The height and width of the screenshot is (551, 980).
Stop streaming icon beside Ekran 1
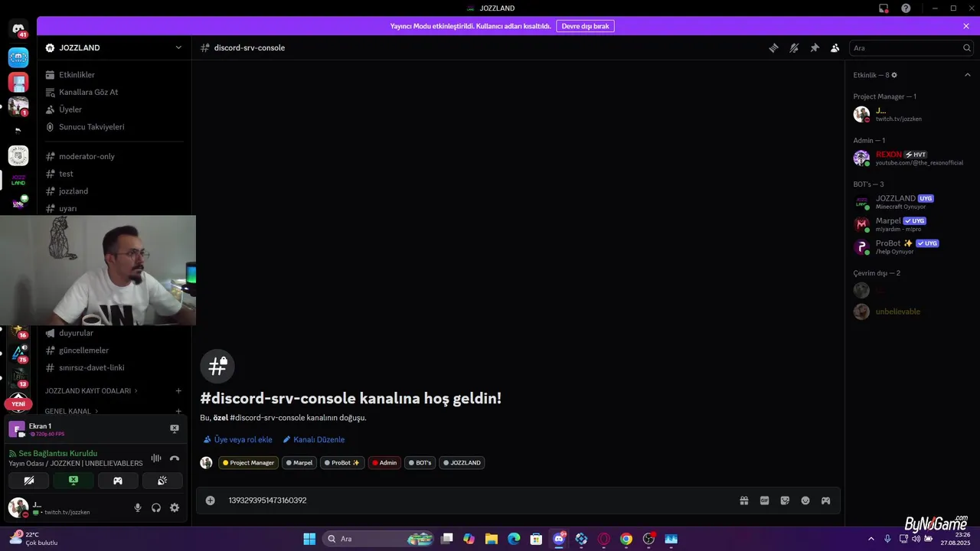click(x=175, y=429)
